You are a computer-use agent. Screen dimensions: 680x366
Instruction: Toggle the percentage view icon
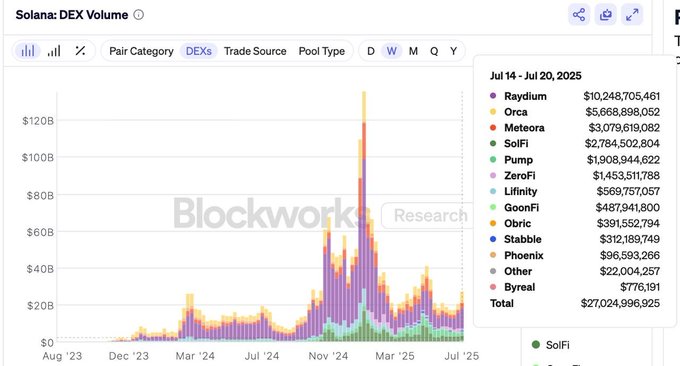pos(80,51)
